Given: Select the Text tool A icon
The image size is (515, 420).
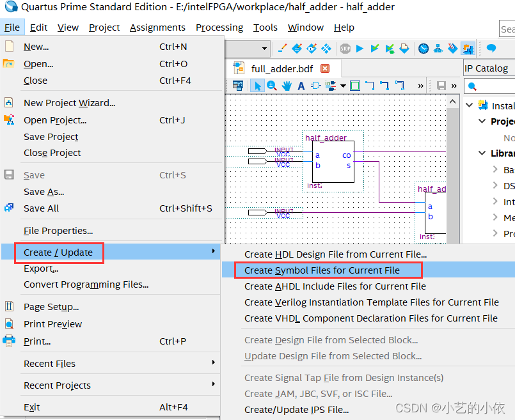Looking at the screenshot, I should pyautogui.click(x=301, y=86).
